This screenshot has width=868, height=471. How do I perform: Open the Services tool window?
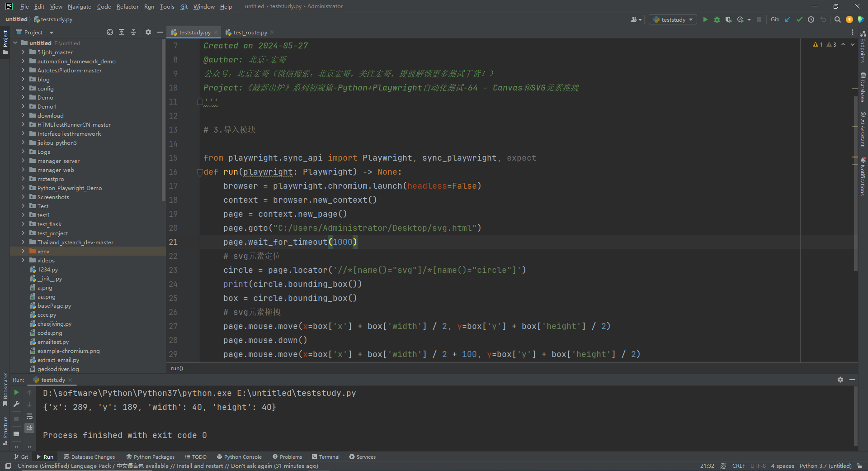[x=362, y=457]
